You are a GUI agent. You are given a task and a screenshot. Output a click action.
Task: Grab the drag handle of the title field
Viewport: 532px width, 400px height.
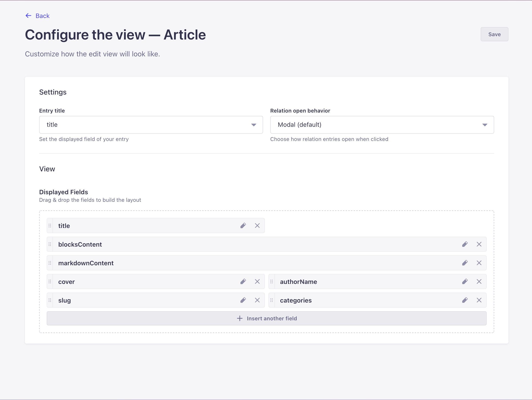(x=50, y=225)
